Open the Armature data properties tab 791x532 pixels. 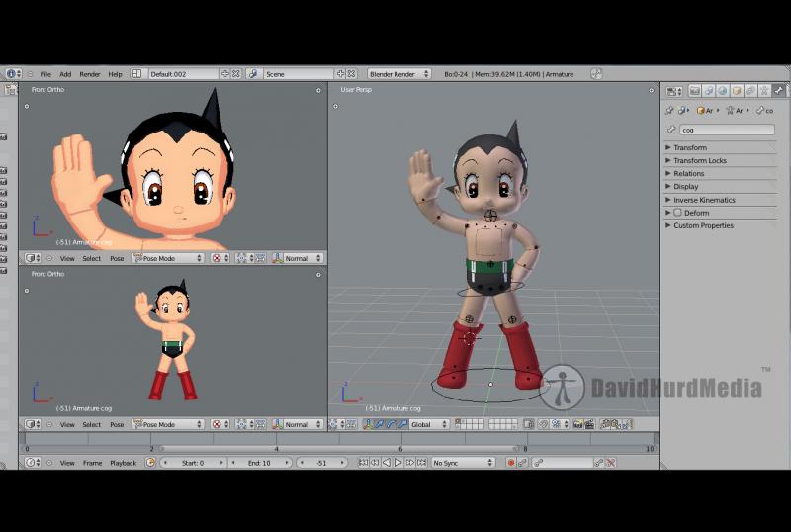point(764,91)
